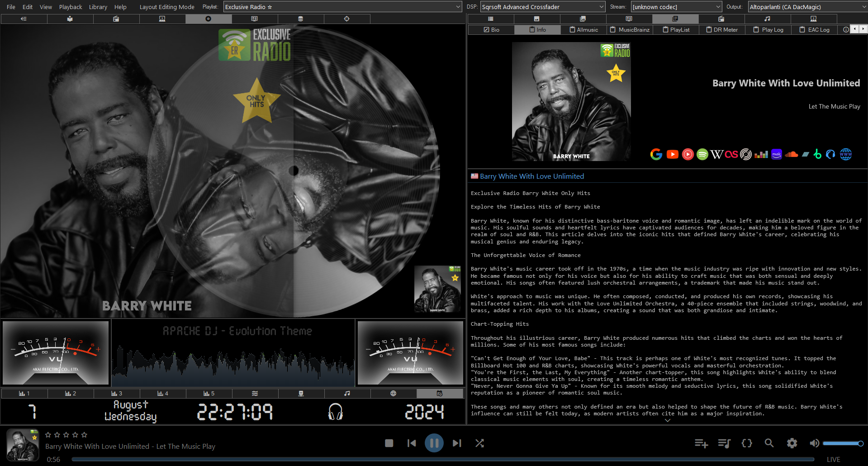The width and height of the screenshot is (868, 466).
Task: Toggle shuffle playback mode
Action: coord(479,443)
